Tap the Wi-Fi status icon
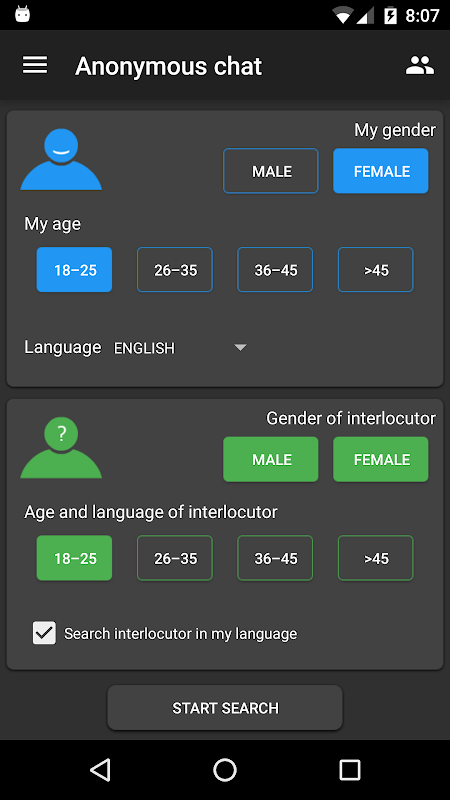Image resolution: width=450 pixels, height=800 pixels. (342, 16)
